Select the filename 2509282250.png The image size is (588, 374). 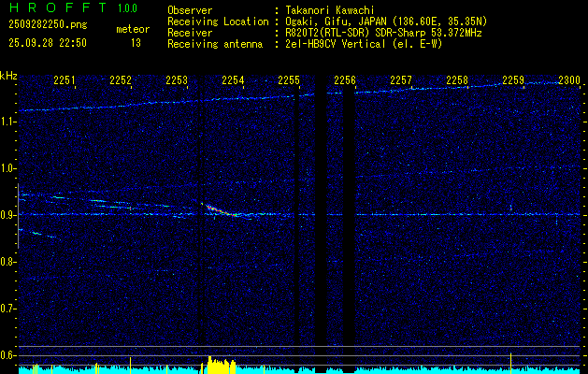tap(48, 25)
